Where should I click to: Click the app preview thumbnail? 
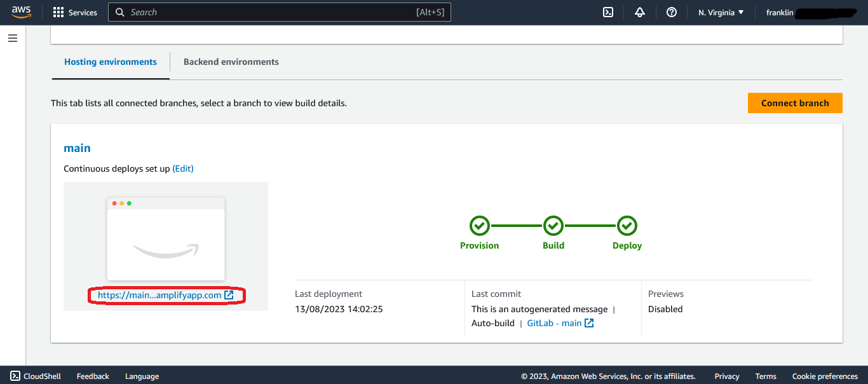coord(166,238)
